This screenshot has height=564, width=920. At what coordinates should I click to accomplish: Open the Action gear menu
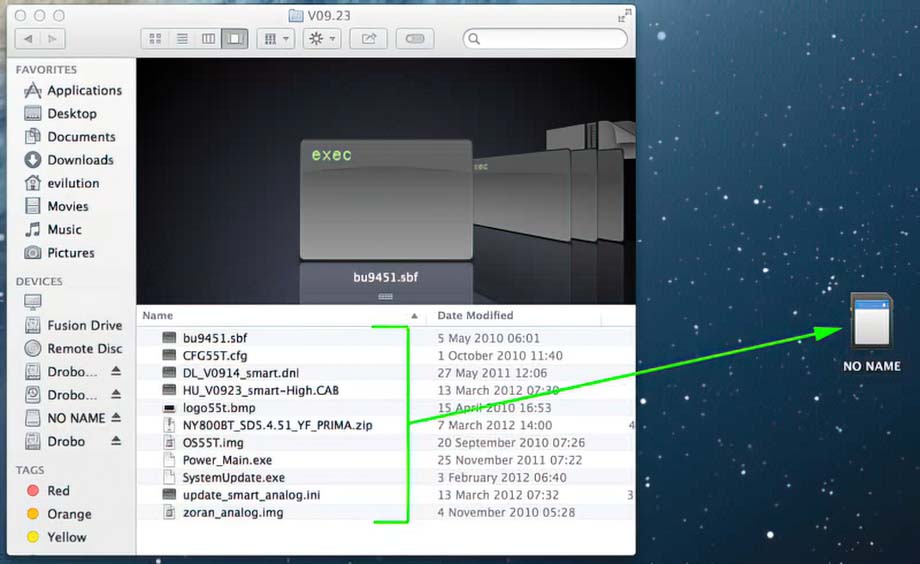pyautogui.click(x=322, y=39)
